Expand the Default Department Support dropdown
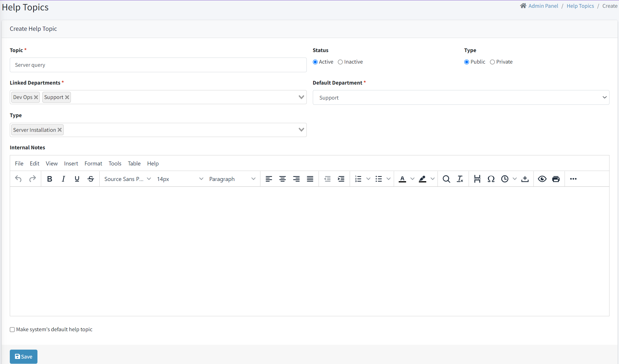 (x=461, y=98)
